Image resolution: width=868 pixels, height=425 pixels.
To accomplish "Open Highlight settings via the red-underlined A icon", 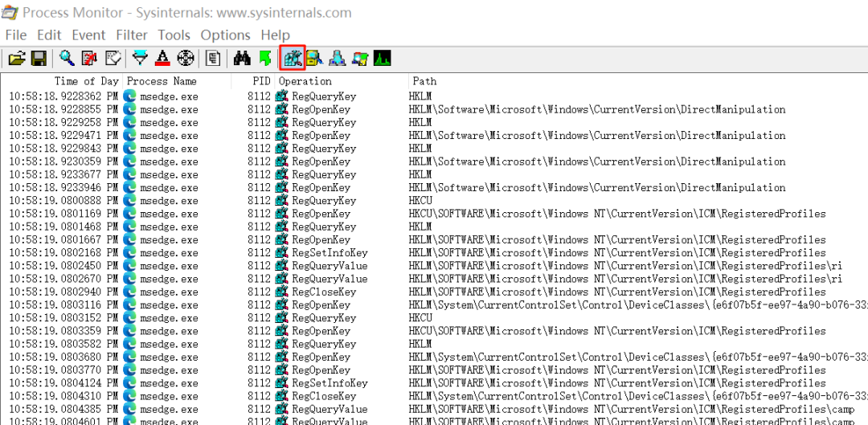I will click(162, 58).
